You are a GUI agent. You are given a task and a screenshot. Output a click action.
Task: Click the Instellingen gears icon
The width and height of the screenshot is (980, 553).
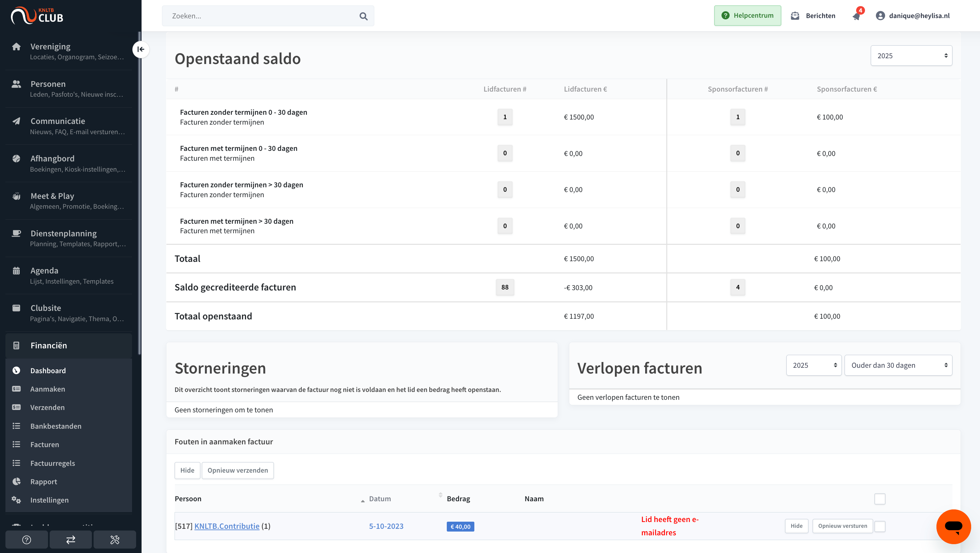pyautogui.click(x=16, y=500)
